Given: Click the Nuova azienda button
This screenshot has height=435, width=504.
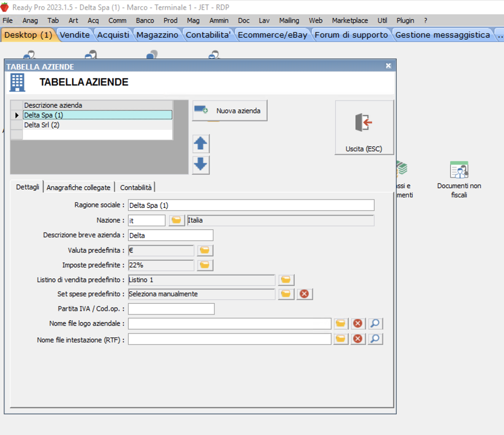Looking at the screenshot, I should [x=230, y=111].
